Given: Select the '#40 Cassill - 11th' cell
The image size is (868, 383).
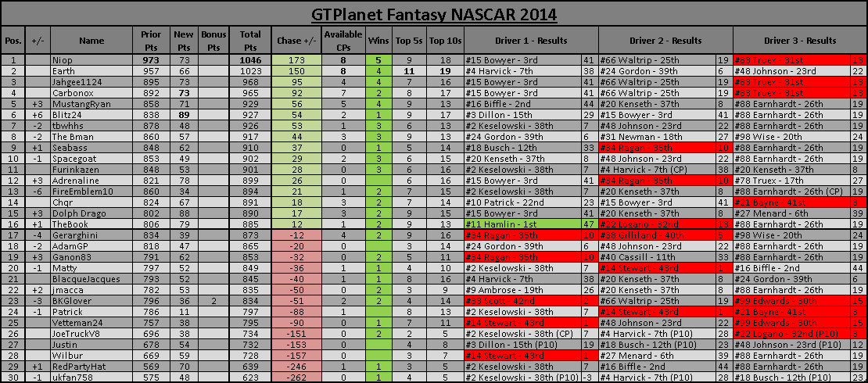Looking at the screenshot, I should click(658, 257).
